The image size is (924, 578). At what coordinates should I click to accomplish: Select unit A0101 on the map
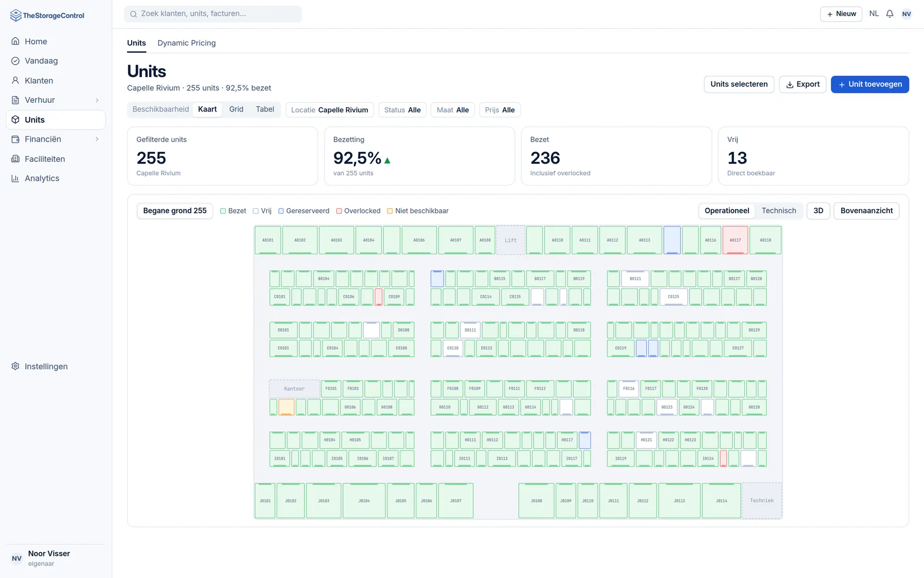(x=268, y=240)
